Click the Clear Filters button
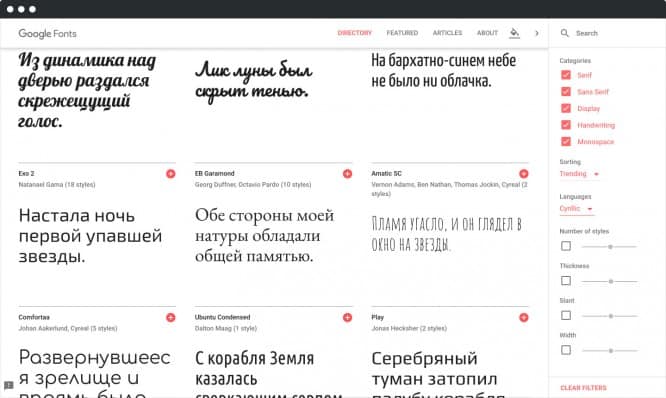Screen dimensions: 666x398 pos(583,388)
